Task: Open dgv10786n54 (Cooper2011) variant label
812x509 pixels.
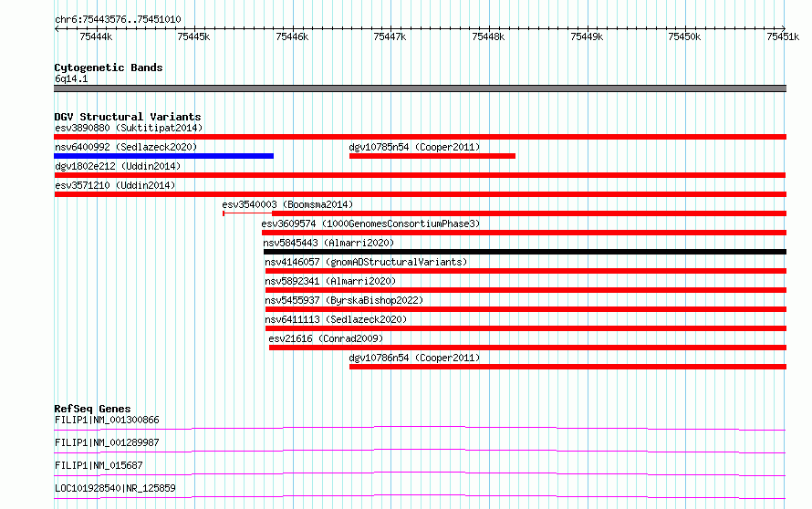Action: 414,358
